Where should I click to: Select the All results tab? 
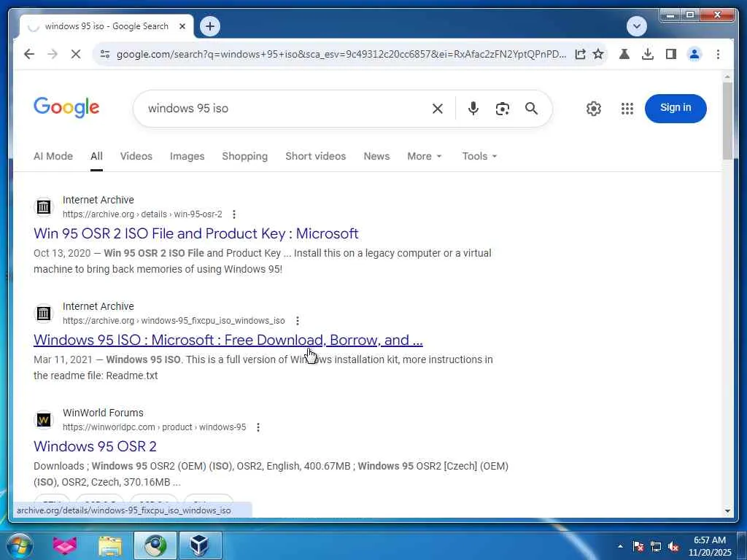(97, 156)
